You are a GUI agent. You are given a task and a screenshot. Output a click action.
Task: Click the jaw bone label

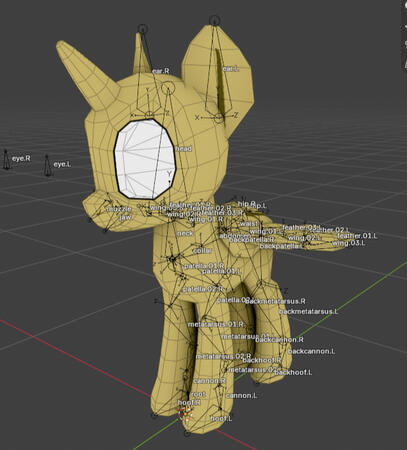click(x=125, y=217)
